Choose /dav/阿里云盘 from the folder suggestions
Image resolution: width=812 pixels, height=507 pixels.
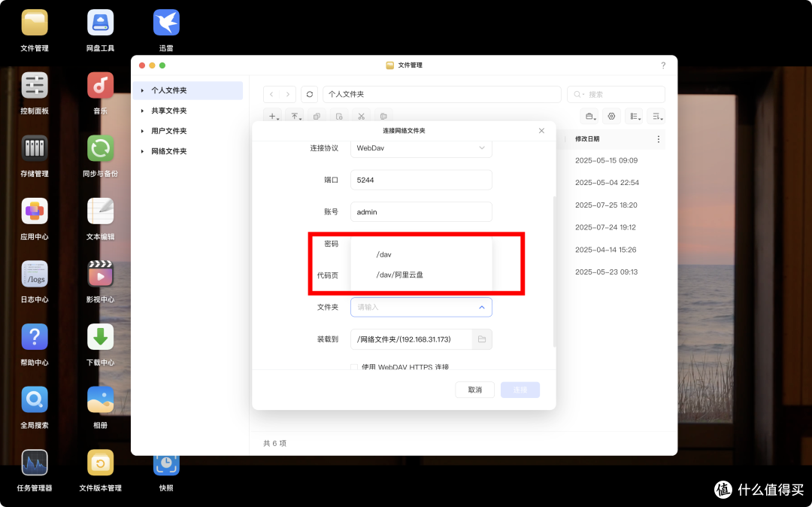point(399,275)
